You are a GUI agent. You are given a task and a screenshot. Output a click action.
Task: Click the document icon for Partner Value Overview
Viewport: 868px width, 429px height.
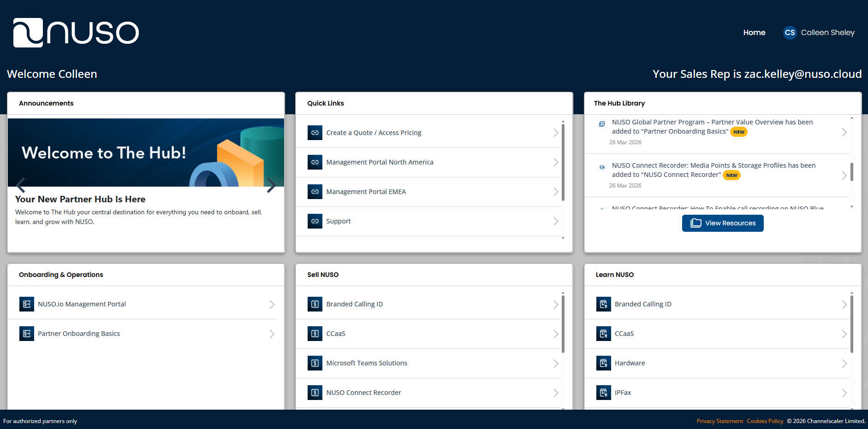tap(602, 124)
